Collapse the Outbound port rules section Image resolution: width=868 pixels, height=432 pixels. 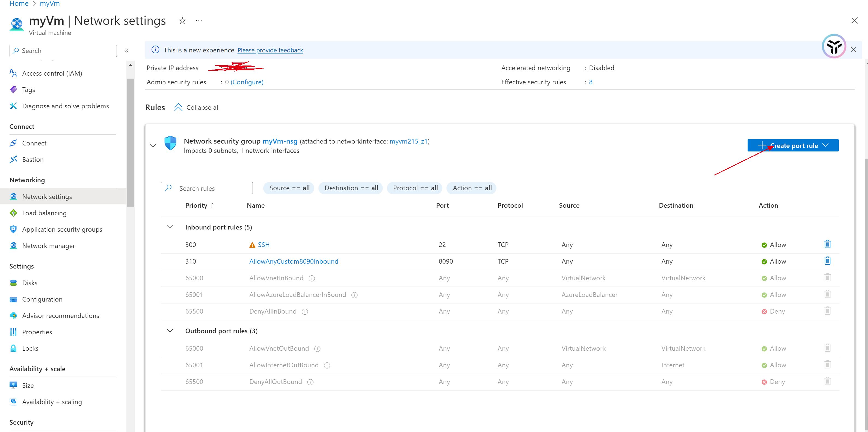click(x=170, y=331)
